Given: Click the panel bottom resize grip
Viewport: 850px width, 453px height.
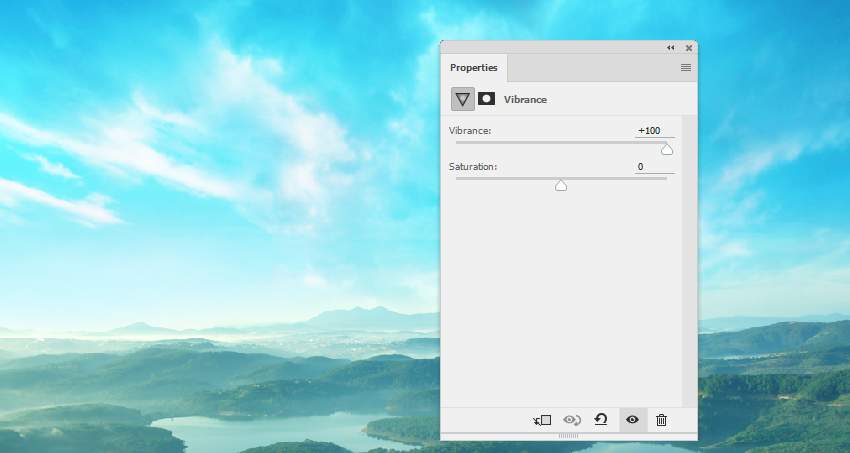Looking at the screenshot, I should [569, 436].
